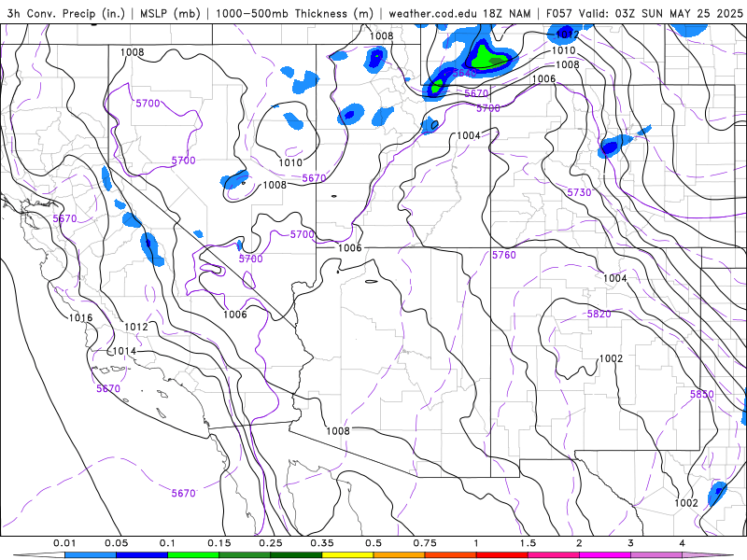Select the hot pink 1.5–2 legend swatch

554,555
